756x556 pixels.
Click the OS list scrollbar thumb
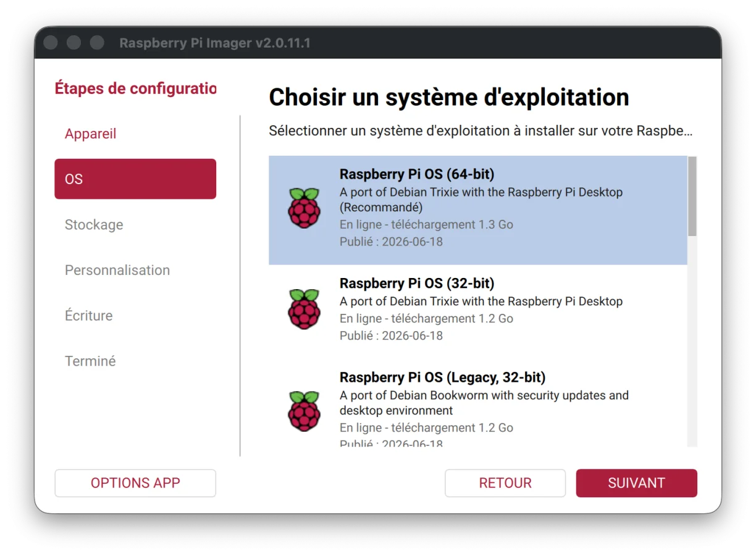(692, 196)
